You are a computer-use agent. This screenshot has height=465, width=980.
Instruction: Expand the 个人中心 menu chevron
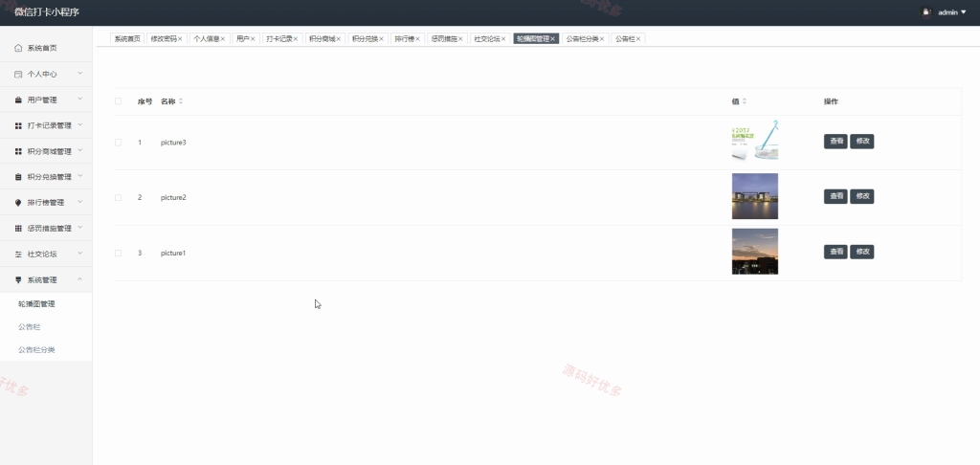[80, 73]
